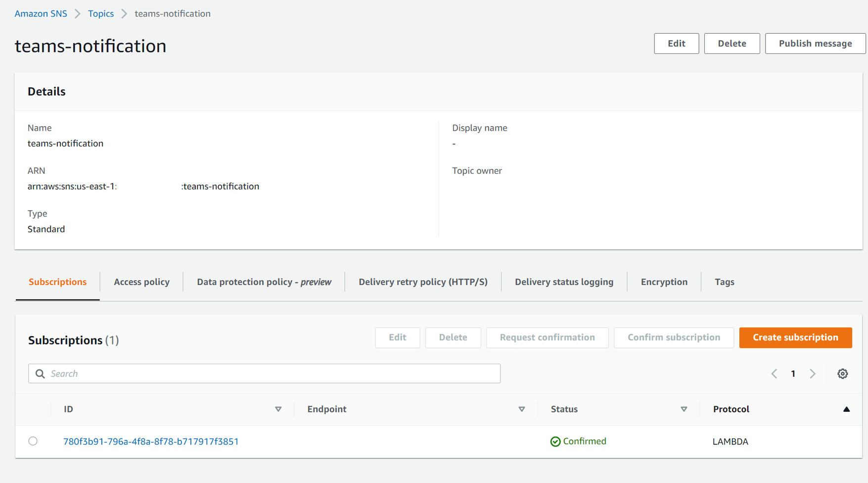This screenshot has height=483, width=868.
Task: Click the previous page chevron icon
Action: [774, 374]
